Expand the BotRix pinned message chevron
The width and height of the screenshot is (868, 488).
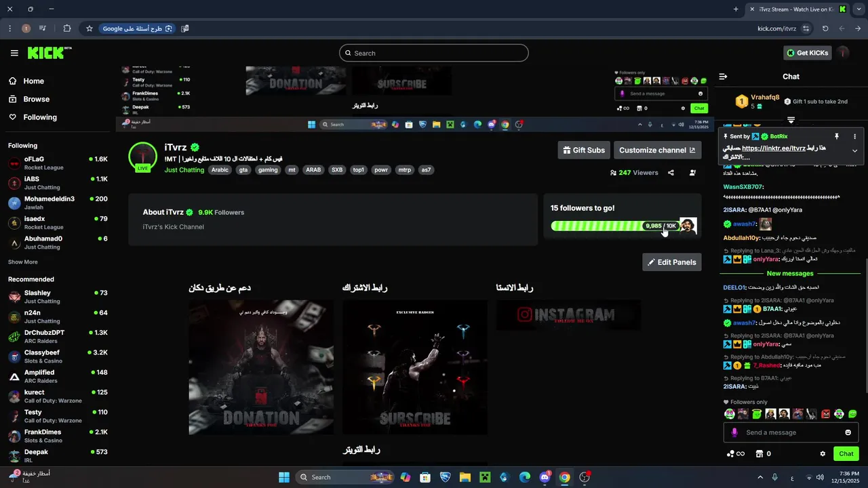coord(854,151)
